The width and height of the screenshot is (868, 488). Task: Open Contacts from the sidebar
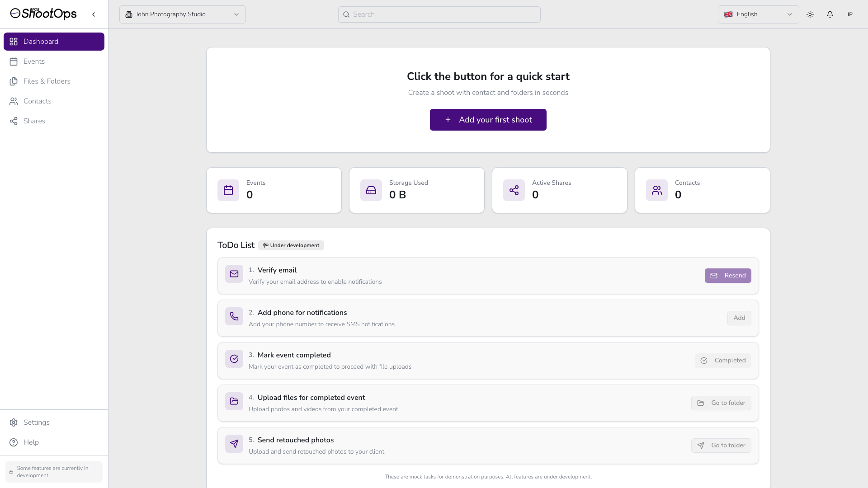click(37, 101)
